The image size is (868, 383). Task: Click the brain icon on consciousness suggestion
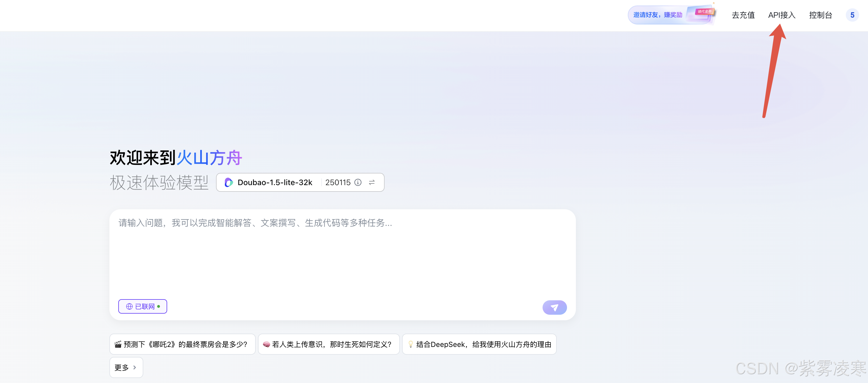coord(266,344)
